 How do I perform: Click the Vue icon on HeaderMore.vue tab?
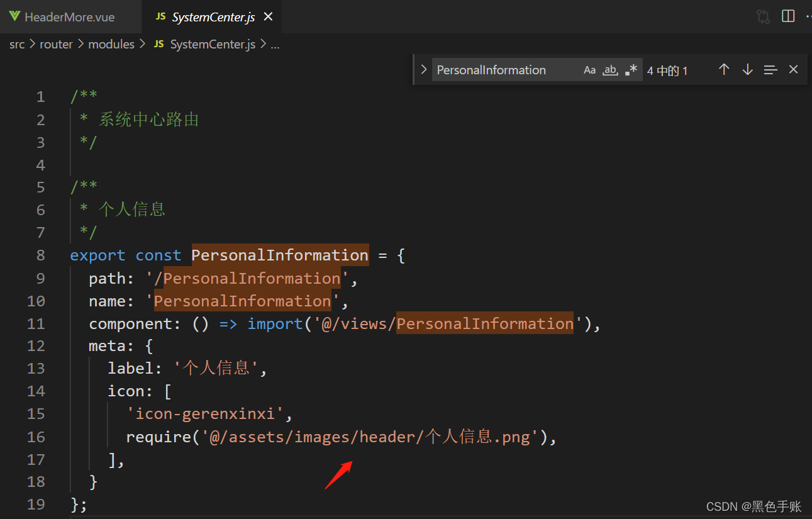pos(15,17)
